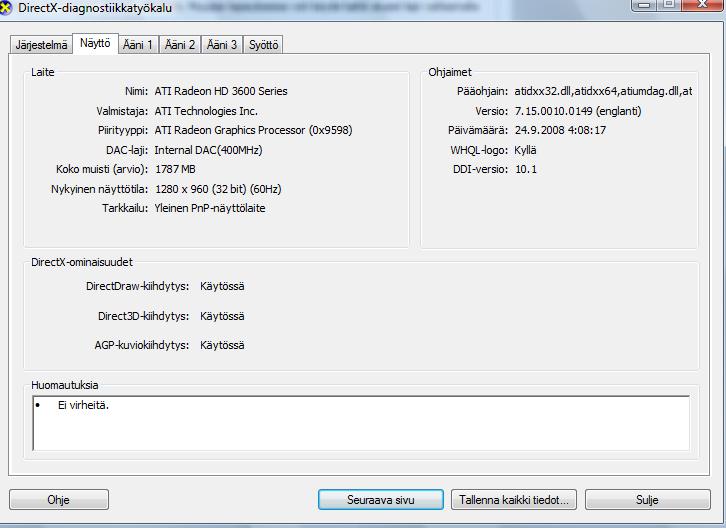Click the 'WHQL-logo:' label
The width and height of the screenshot is (726, 531).
(x=479, y=150)
